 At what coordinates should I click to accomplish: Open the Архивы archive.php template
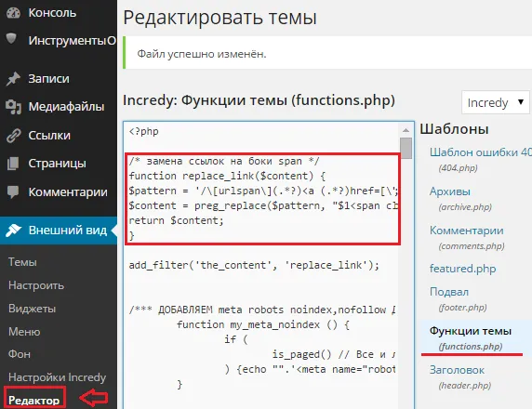450,191
